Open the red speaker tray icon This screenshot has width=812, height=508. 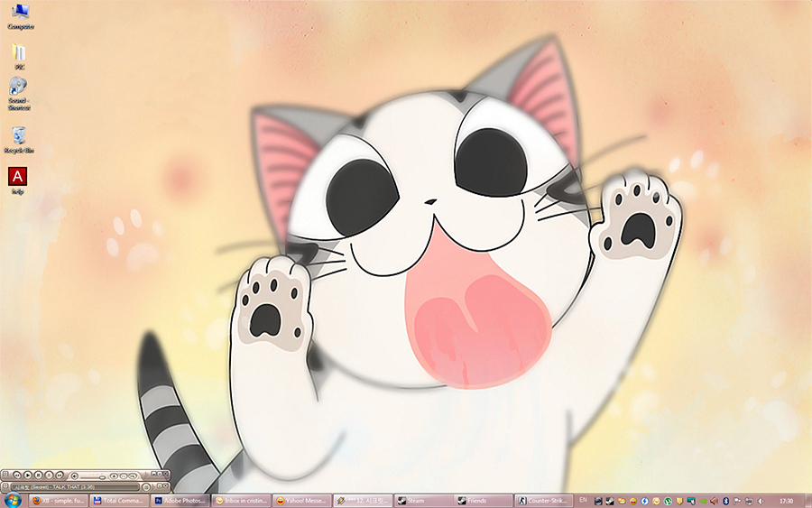(715, 501)
